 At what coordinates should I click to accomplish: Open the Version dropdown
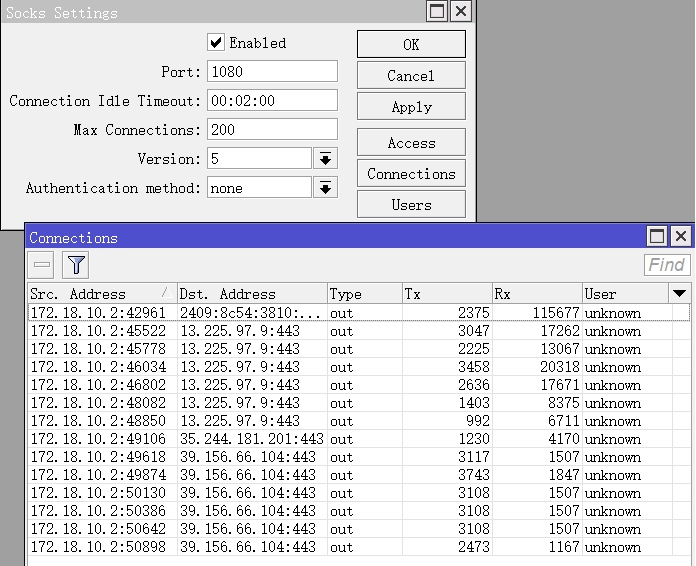coord(325,159)
